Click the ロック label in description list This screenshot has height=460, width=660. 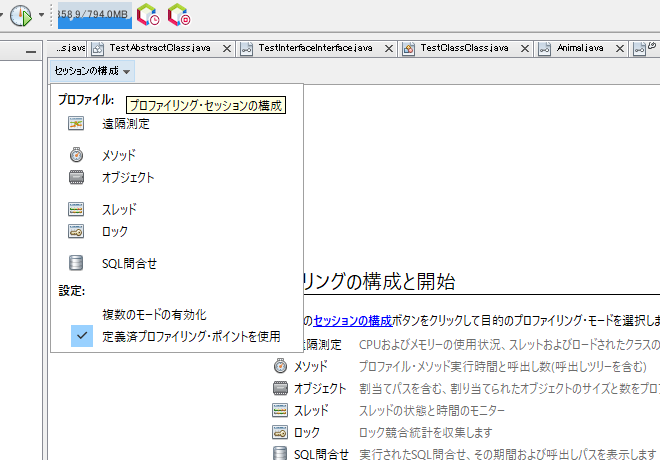(x=307, y=433)
